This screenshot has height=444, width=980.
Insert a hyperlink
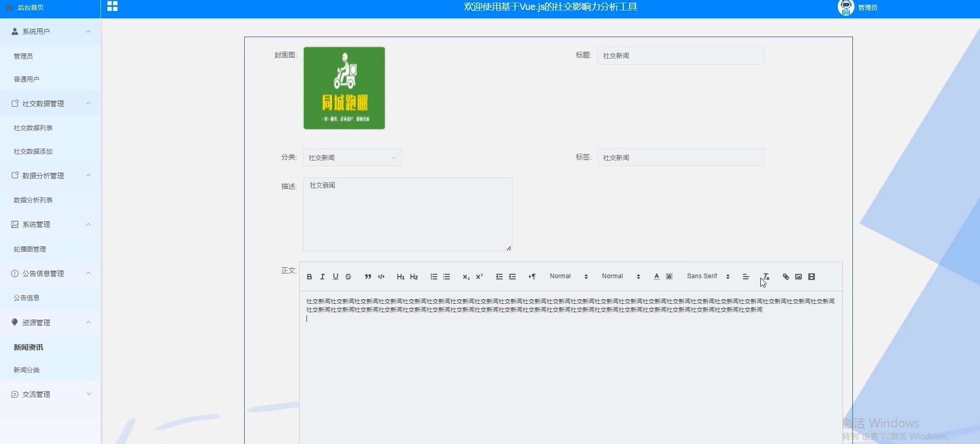click(785, 277)
